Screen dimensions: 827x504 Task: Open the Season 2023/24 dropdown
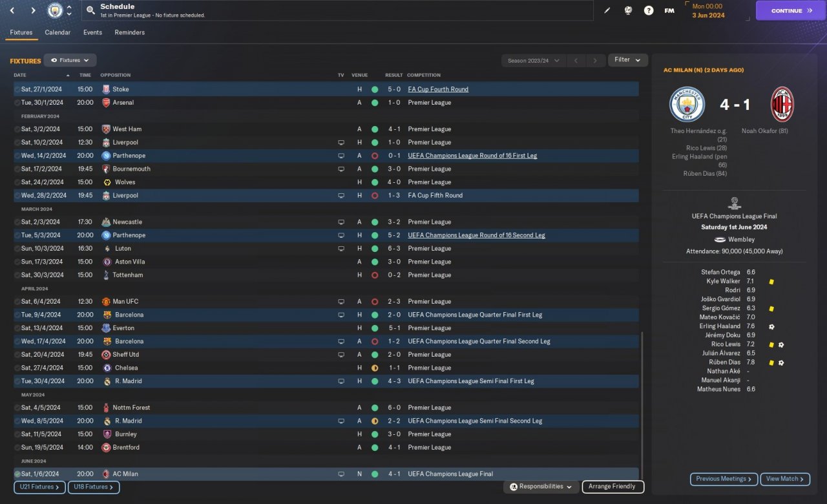(533, 60)
